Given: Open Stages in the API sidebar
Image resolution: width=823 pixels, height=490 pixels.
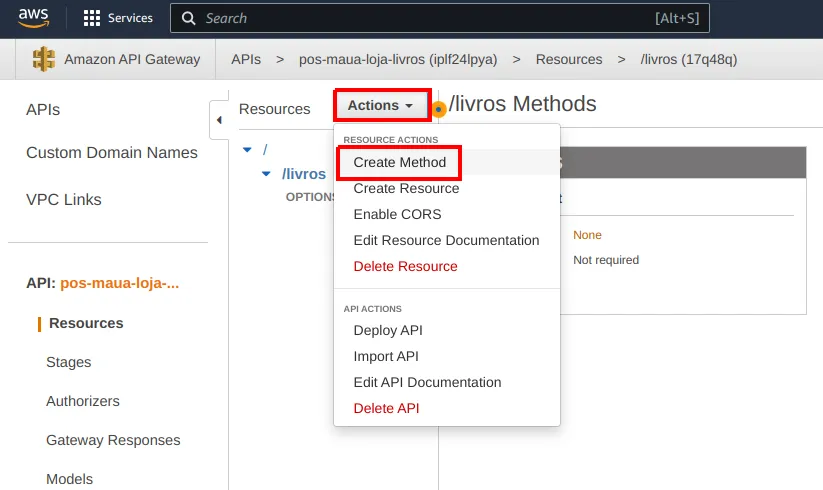Looking at the screenshot, I should pyautogui.click(x=69, y=363).
